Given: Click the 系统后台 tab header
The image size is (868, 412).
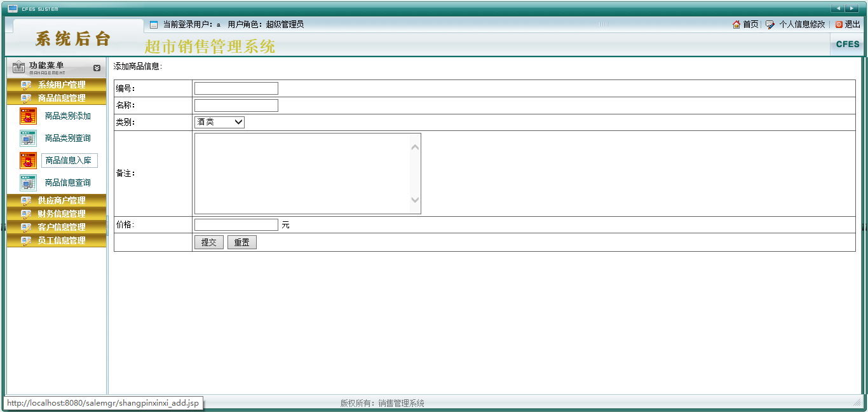Looking at the screenshot, I should 73,39.
